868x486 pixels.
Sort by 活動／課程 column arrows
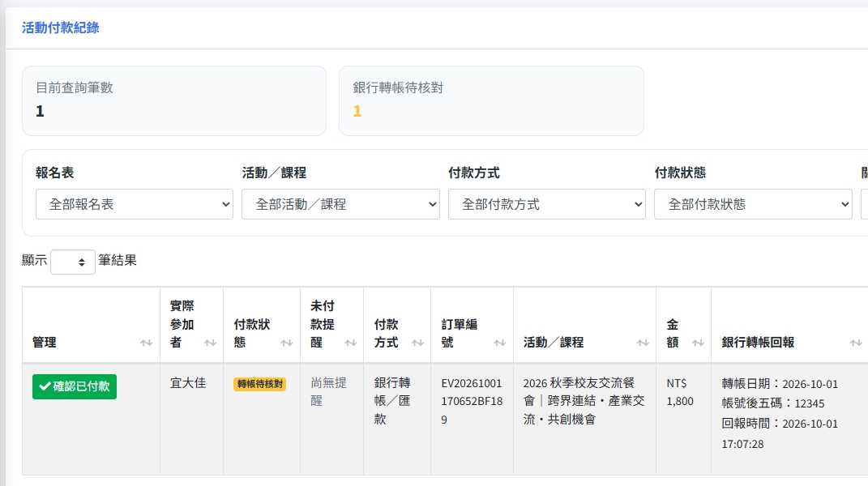(643, 343)
